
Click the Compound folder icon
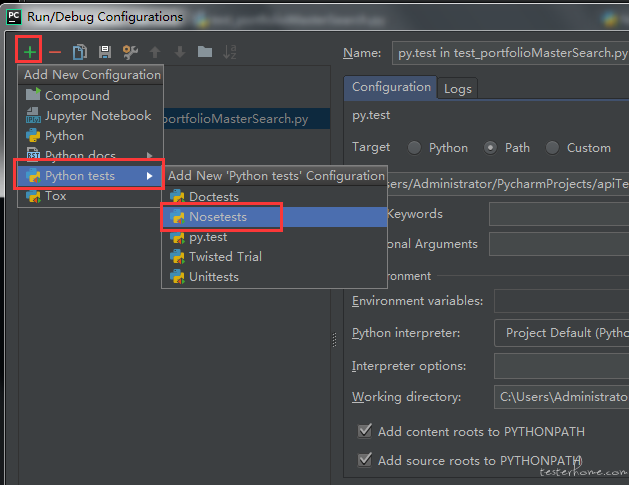(33, 95)
